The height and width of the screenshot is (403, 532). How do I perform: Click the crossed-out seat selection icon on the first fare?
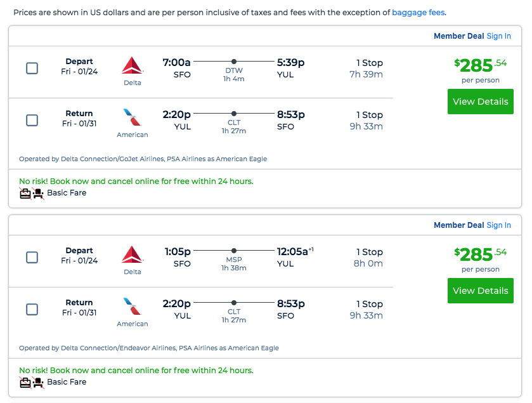[38, 192]
